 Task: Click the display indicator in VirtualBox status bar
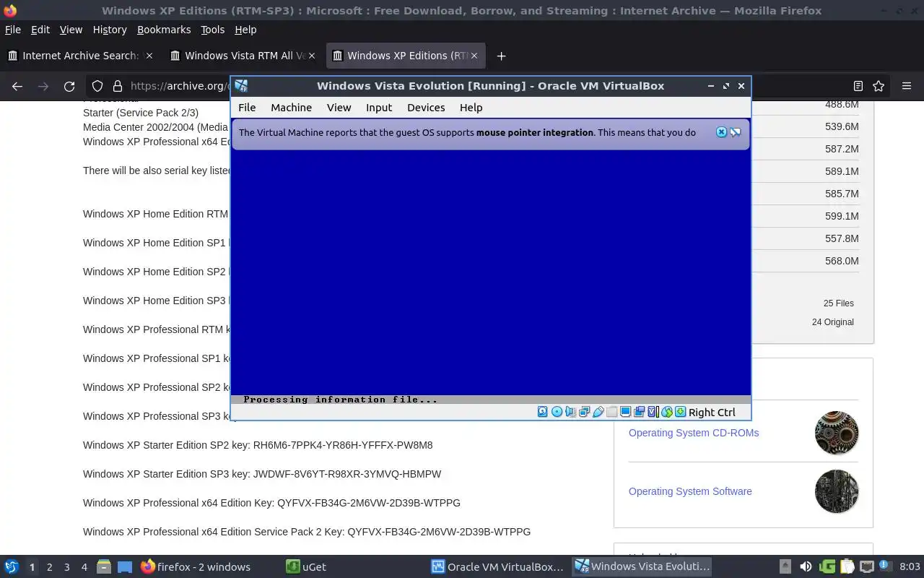click(x=625, y=412)
